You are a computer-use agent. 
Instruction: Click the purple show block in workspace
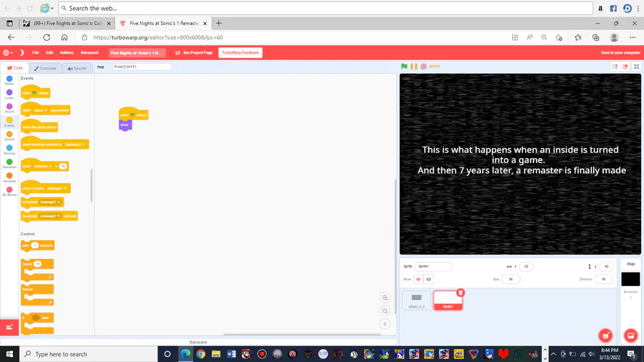coord(125,124)
